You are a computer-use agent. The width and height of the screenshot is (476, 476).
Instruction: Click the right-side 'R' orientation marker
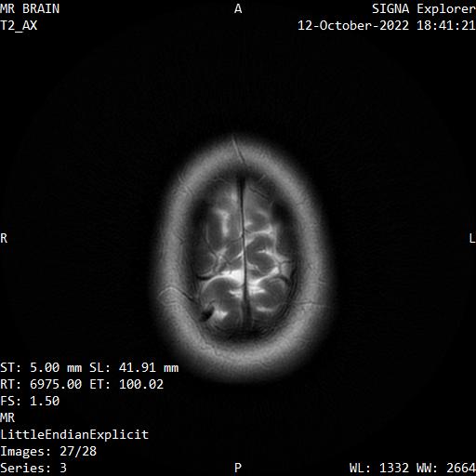point(4,238)
